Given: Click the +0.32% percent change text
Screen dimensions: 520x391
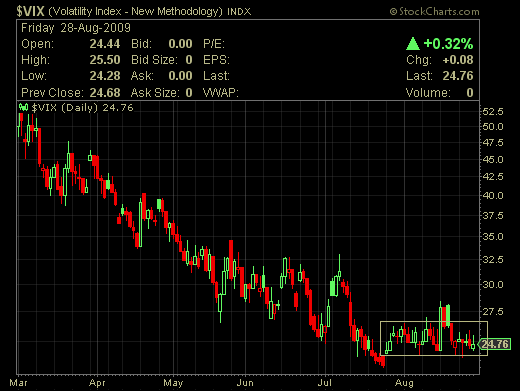Looking at the screenshot, I should pos(448,44).
